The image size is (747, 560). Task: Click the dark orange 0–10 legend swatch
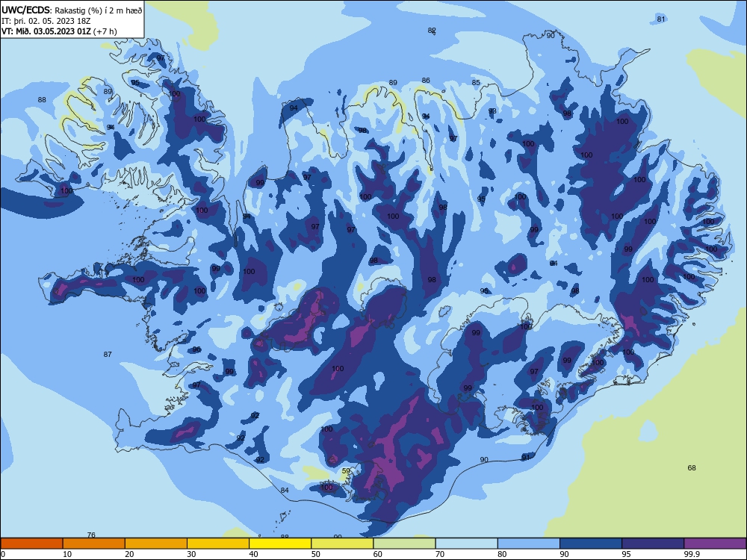[32, 544]
